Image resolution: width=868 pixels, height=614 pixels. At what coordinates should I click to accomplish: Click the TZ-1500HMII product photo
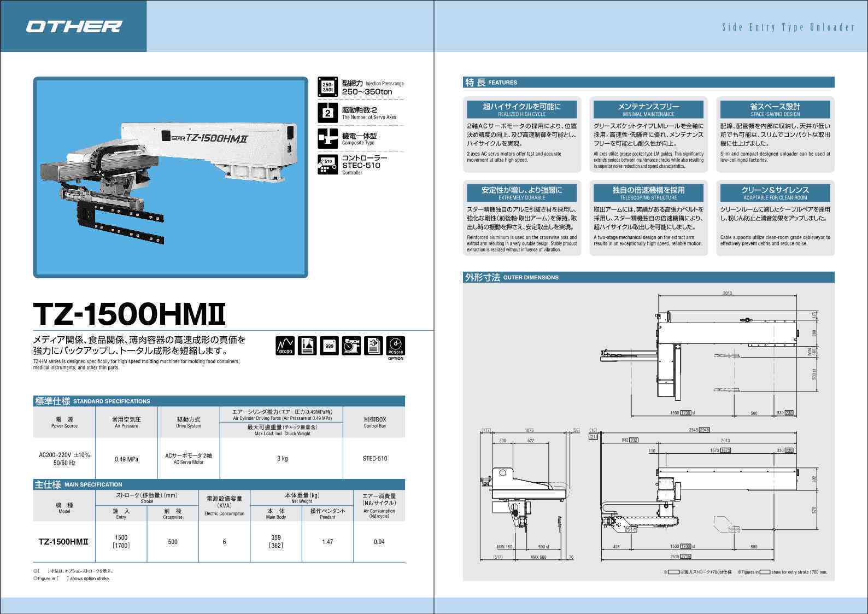pos(171,177)
